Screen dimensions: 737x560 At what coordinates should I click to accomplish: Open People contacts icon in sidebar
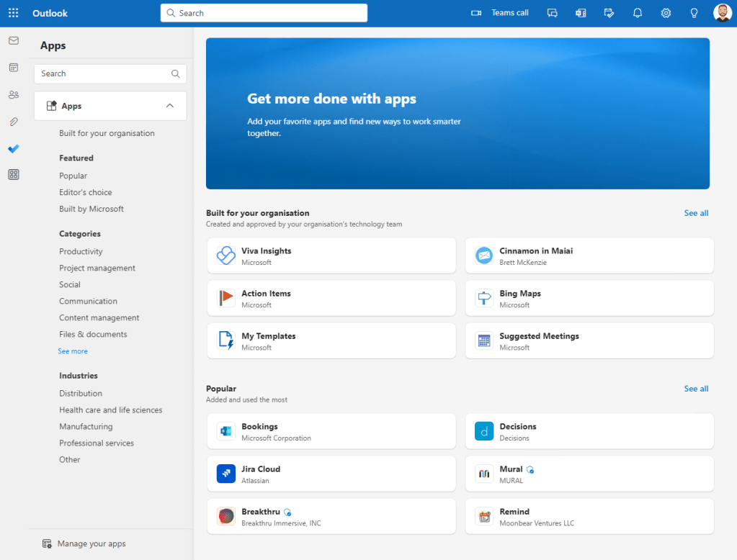point(13,94)
